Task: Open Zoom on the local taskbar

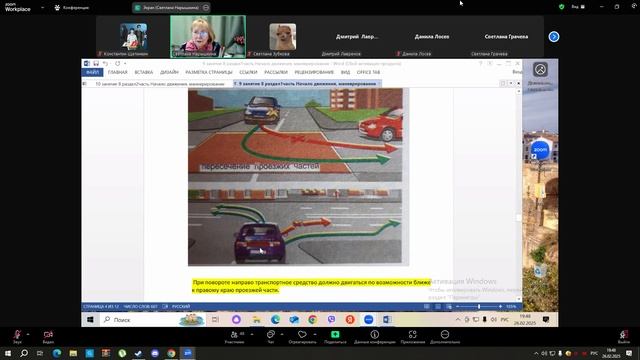Action: coord(188,353)
